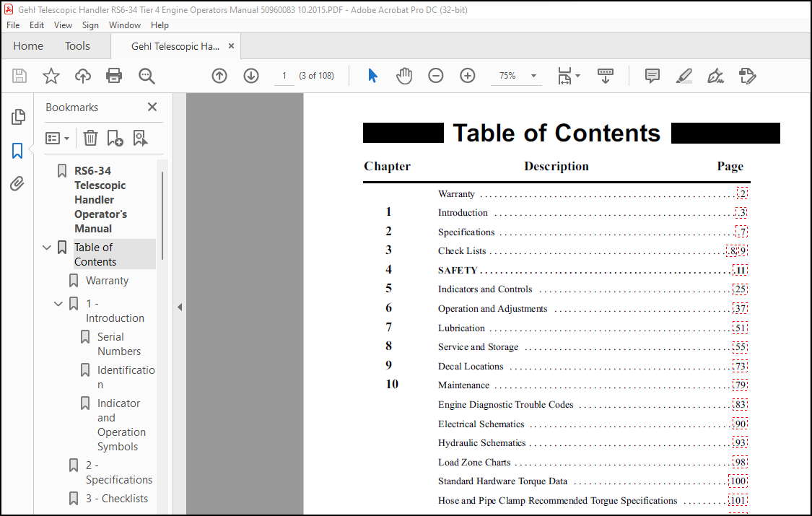Click the stamp tool icon
The width and height of the screenshot is (812, 516).
748,76
